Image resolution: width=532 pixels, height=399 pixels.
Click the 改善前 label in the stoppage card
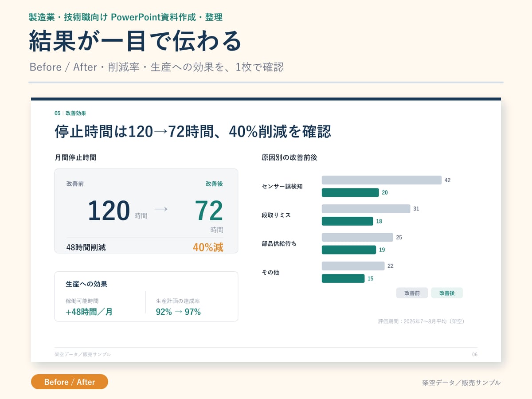pos(75,184)
